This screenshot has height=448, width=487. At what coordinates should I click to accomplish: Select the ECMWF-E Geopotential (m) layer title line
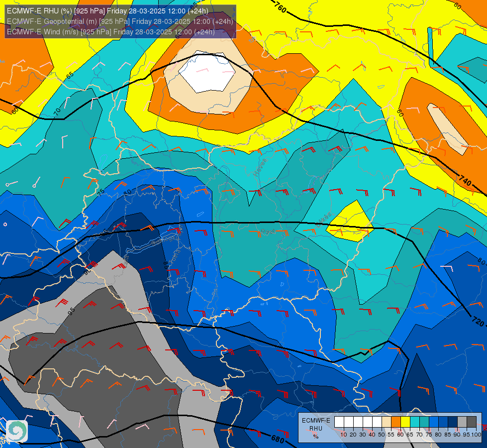pyautogui.click(x=120, y=21)
